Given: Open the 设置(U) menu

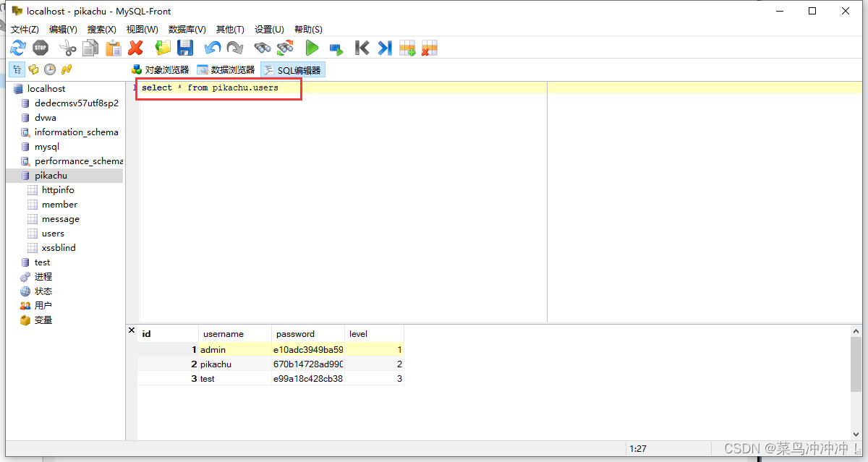Looking at the screenshot, I should 269,29.
